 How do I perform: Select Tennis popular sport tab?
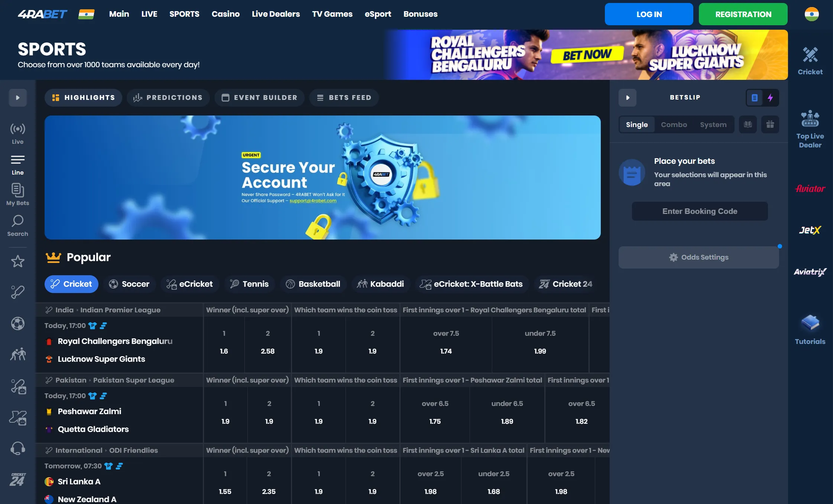(249, 284)
